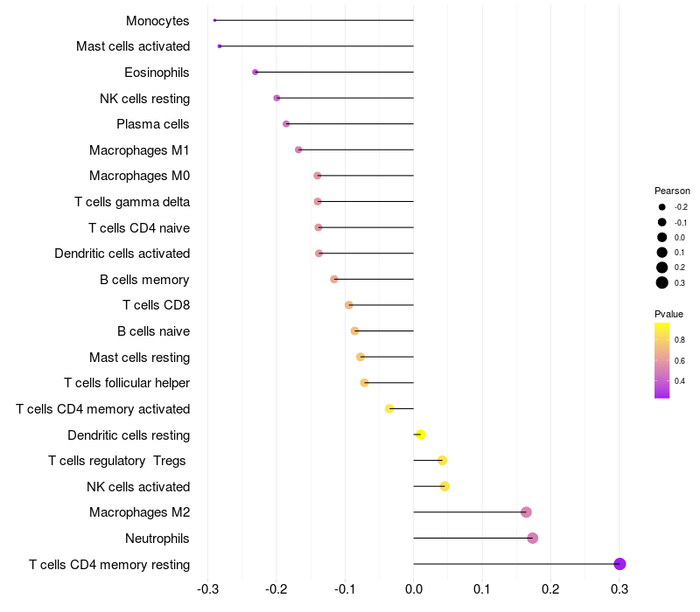Select the yellow Dendritic cells resting dot
Screen dimensions: 700x612
point(421,435)
